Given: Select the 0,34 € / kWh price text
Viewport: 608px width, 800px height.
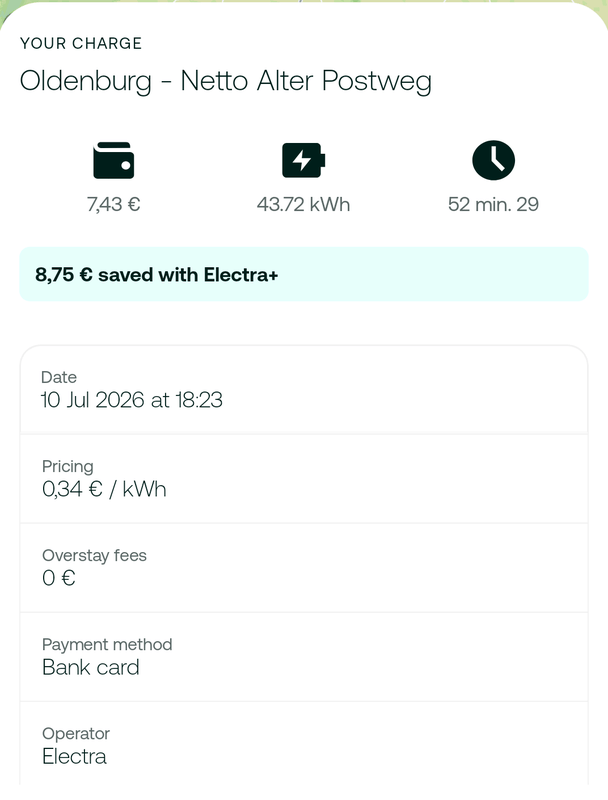Looking at the screenshot, I should point(104,489).
